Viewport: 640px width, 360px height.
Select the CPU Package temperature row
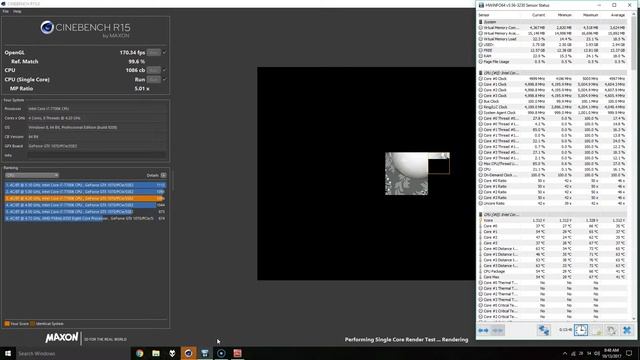(553, 271)
